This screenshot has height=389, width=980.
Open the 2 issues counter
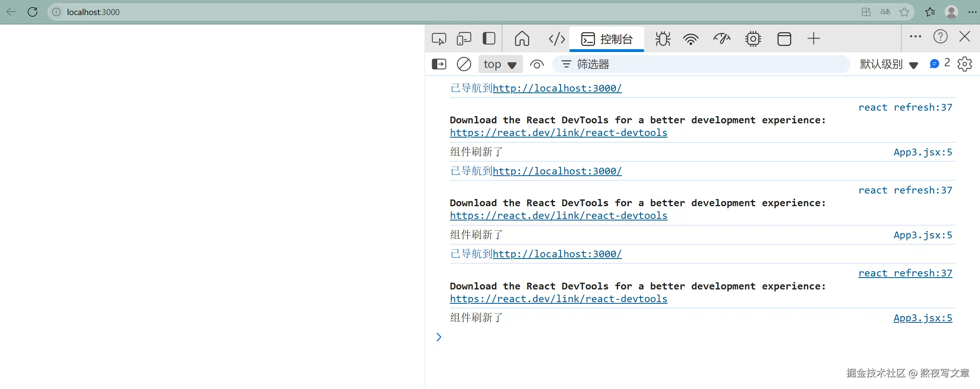[940, 63]
